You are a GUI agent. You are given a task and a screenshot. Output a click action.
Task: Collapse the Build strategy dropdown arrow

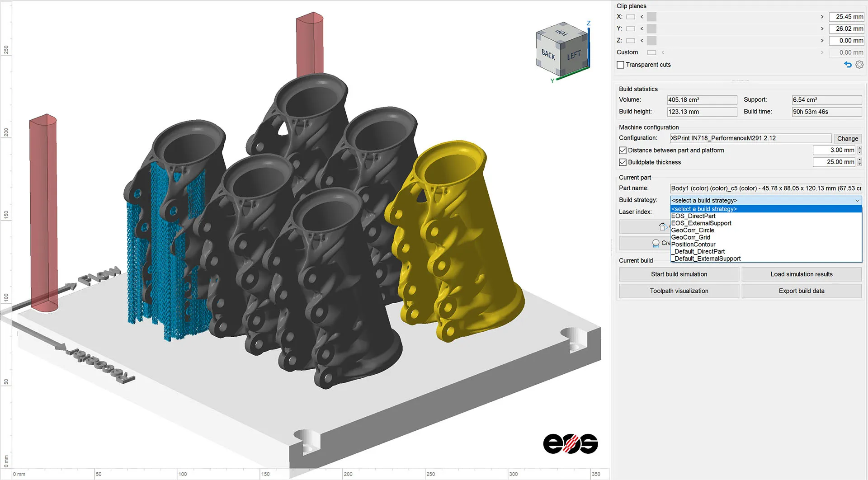click(857, 201)
